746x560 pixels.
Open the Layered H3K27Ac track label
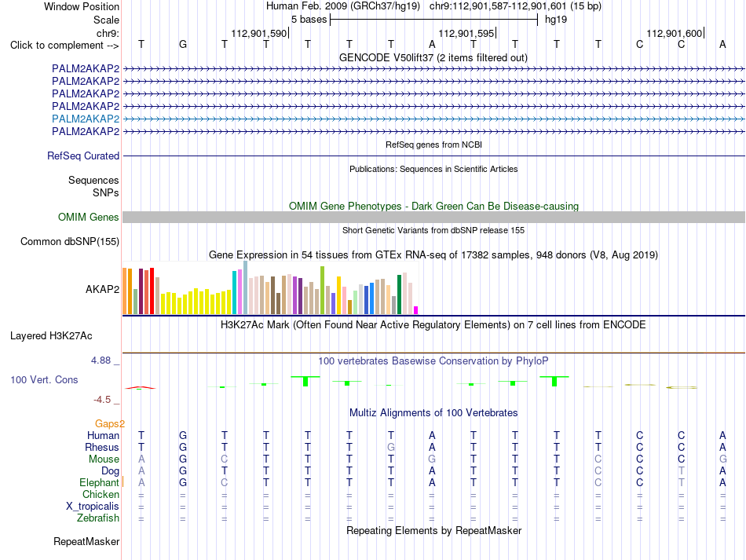click(51, 336)
